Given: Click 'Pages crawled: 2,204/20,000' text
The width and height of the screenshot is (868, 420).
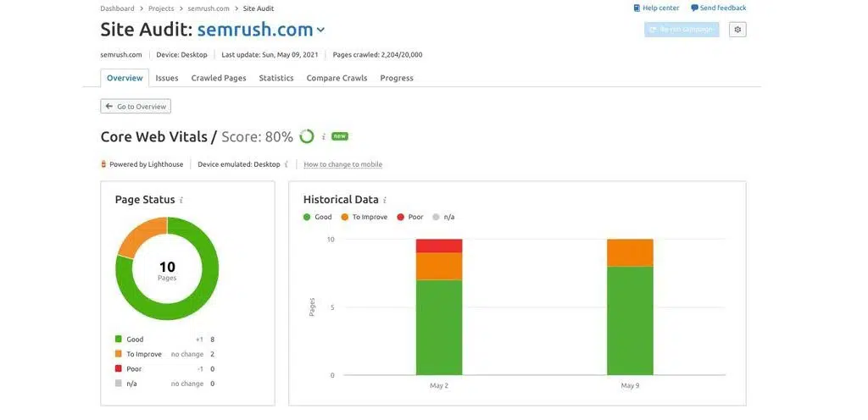Looking at the screenshot, I should pyautogui.click(x=377, y=55).
